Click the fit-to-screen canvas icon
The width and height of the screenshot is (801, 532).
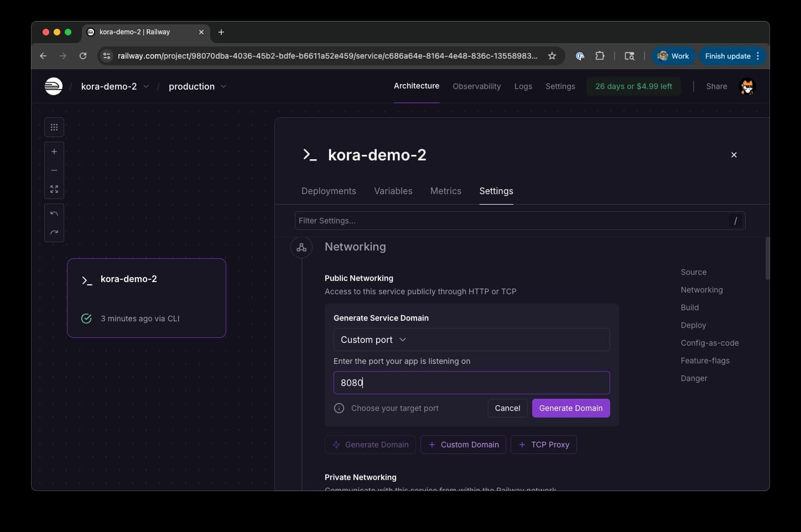pos(54,189)
